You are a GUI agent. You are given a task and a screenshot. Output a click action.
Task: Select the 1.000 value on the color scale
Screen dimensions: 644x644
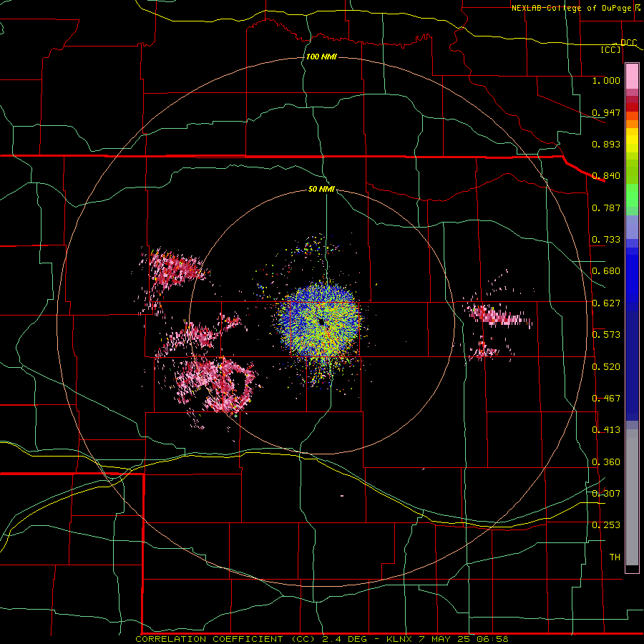[x=606, y=80]
